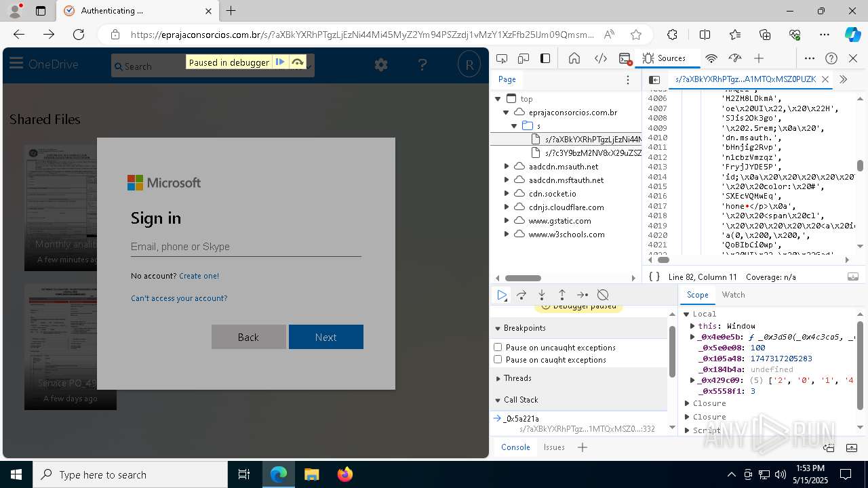This screenshot has width=868, height=488.
Task: Deactivate breakpoints icon in debugger toolbar
Action: pyautogui.click(x=603, y=295)
